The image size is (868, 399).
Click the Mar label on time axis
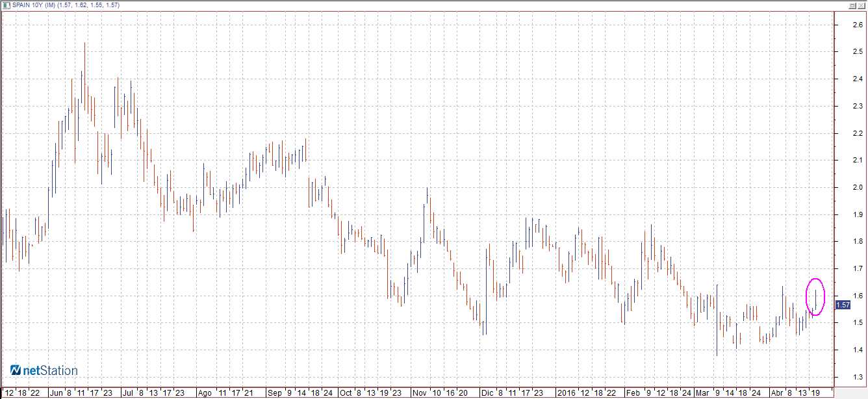(x=702, y=393)
